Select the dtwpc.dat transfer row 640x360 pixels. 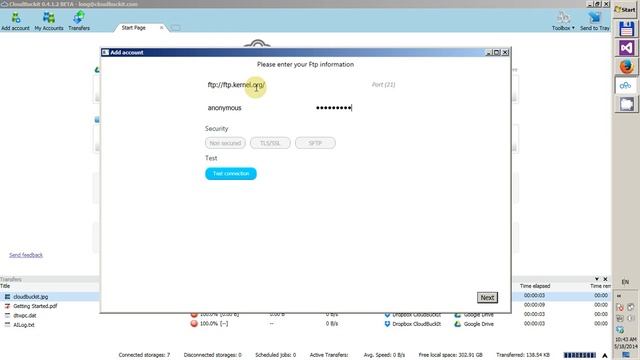[x=25, y=316]
